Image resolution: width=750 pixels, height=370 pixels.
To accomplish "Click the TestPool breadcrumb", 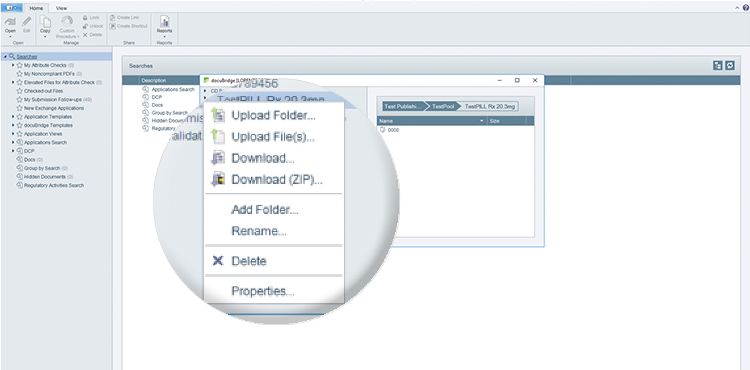I will tap(443, 106).
